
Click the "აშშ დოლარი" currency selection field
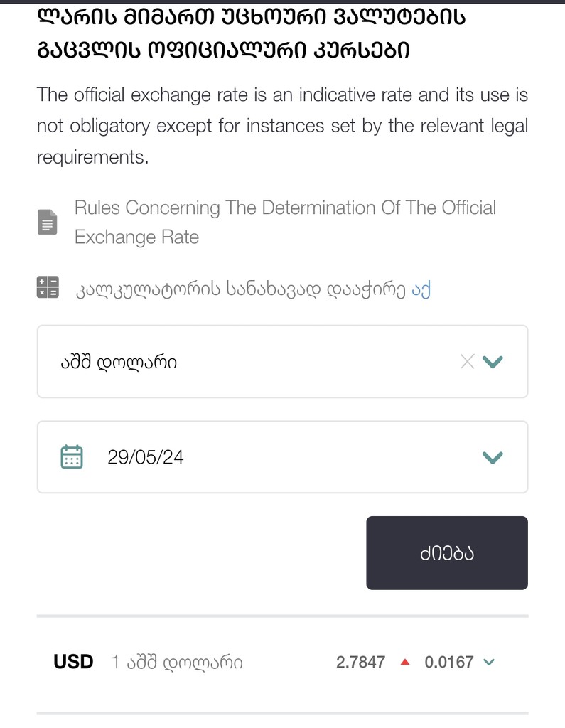(249, 362)
